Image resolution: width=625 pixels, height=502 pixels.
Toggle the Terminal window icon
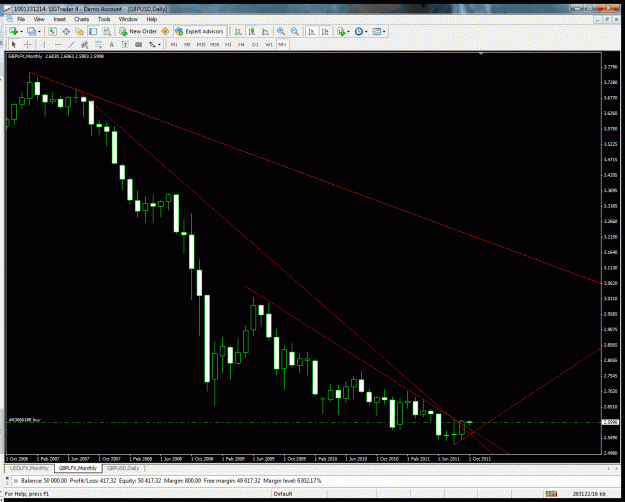click(93, 31)
